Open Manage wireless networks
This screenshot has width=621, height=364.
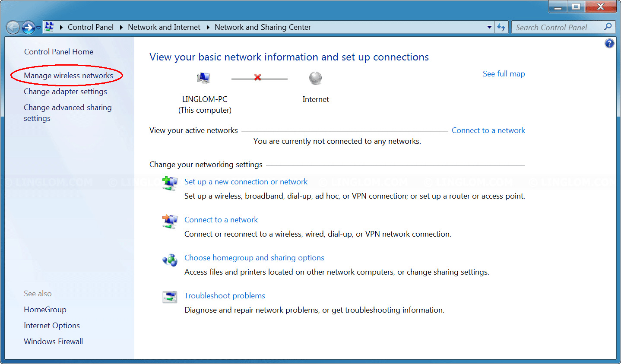68,76
